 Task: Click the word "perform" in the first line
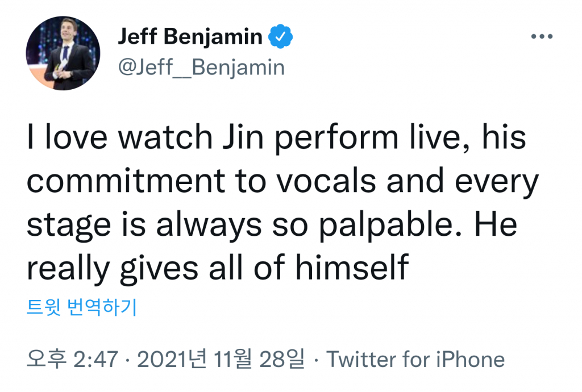point(336,139)
